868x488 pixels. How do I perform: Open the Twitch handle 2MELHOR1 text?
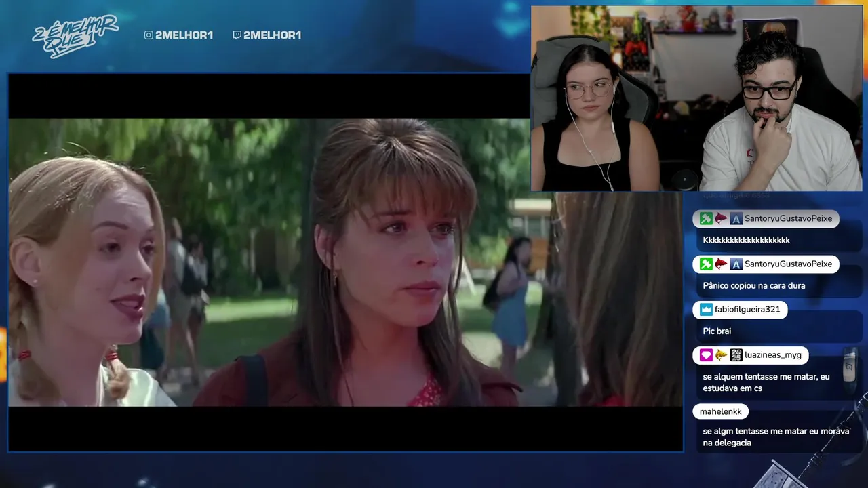(272, 35)
